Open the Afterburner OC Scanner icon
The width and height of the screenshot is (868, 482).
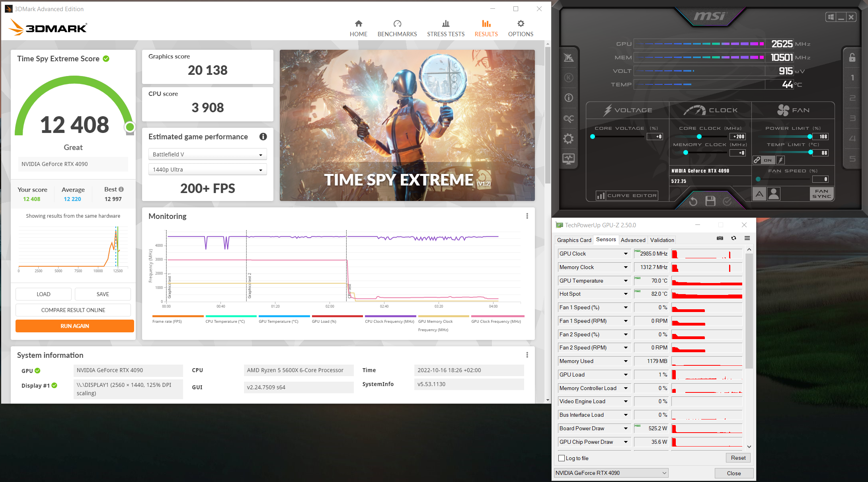(x=568, y=119)
